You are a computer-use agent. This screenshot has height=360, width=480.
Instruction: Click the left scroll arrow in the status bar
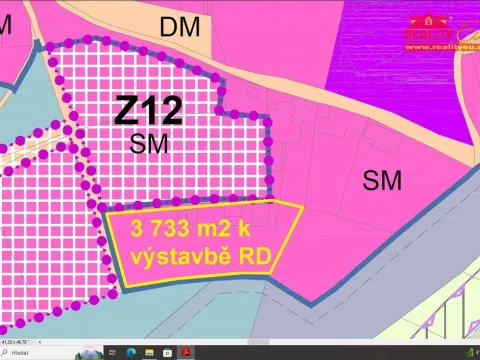point(40,342)
